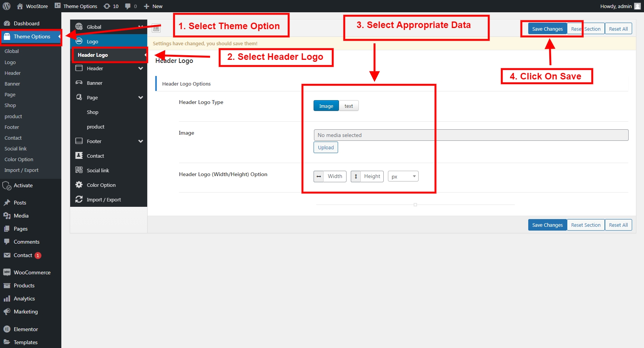Select Image as the header logo type
The width and height of the screenshot is (644, 348).
point(326,106)
